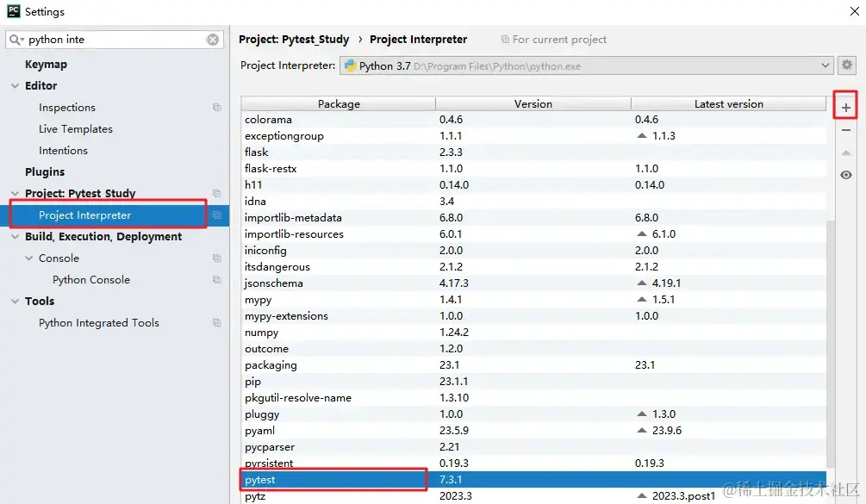Sort by Latest version column header

click(x=728, y=103)
